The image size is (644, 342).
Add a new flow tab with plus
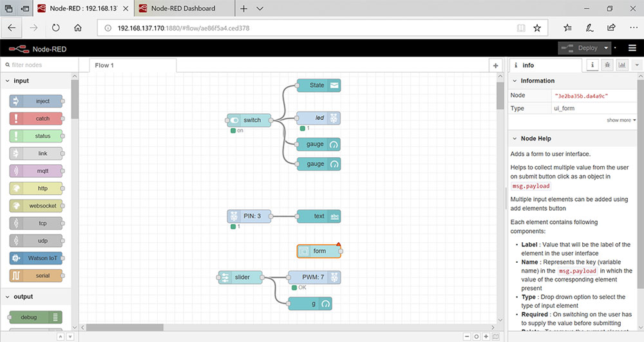(495, 66)
